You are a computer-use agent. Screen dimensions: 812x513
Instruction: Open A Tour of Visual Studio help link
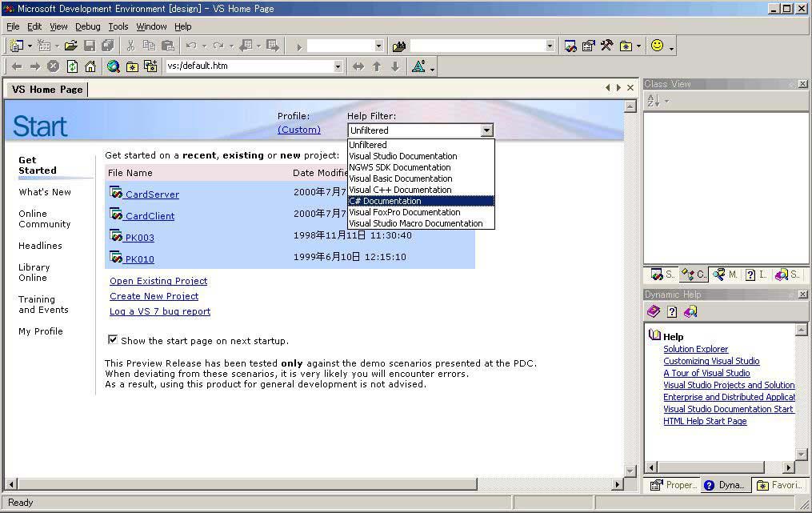(x=706, y=373)
